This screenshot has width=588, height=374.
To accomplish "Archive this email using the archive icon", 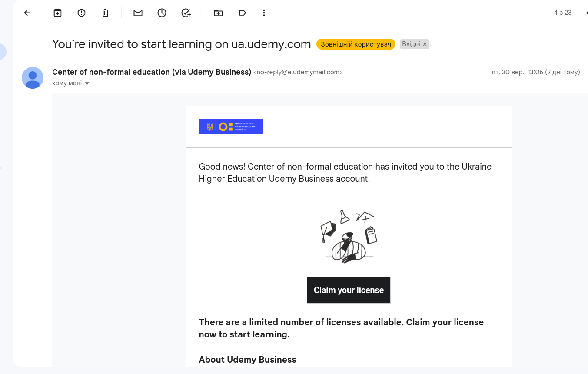I will pyautogui.click(x=57, y=13).
